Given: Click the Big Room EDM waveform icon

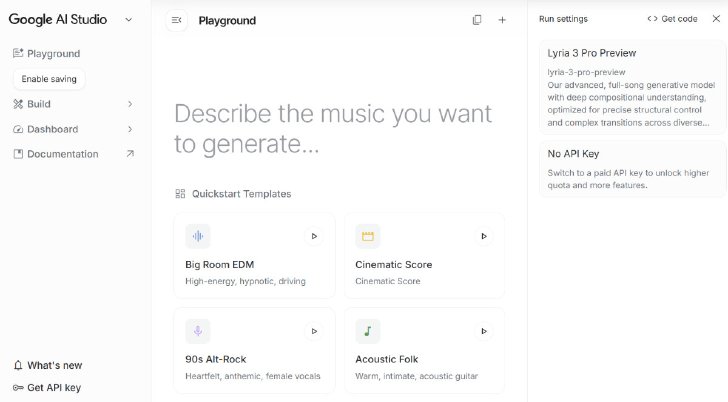Looking at the screenshot, I should coord(198,236).
